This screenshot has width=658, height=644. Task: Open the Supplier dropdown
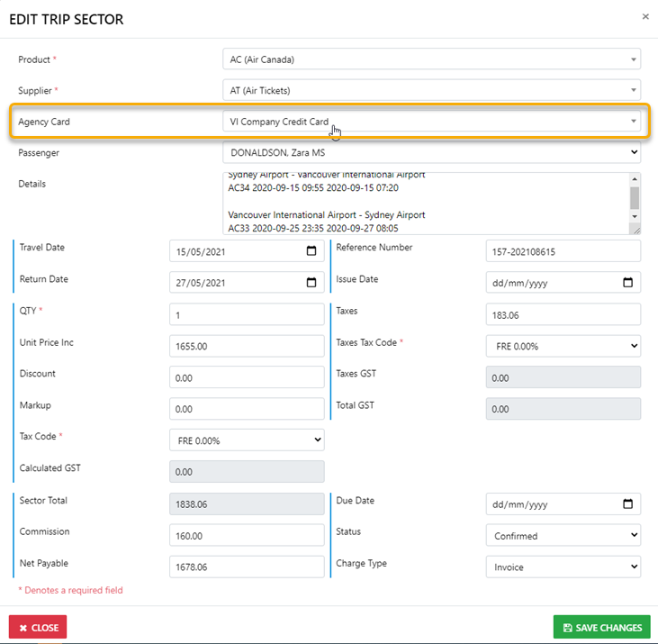[431, 90]
